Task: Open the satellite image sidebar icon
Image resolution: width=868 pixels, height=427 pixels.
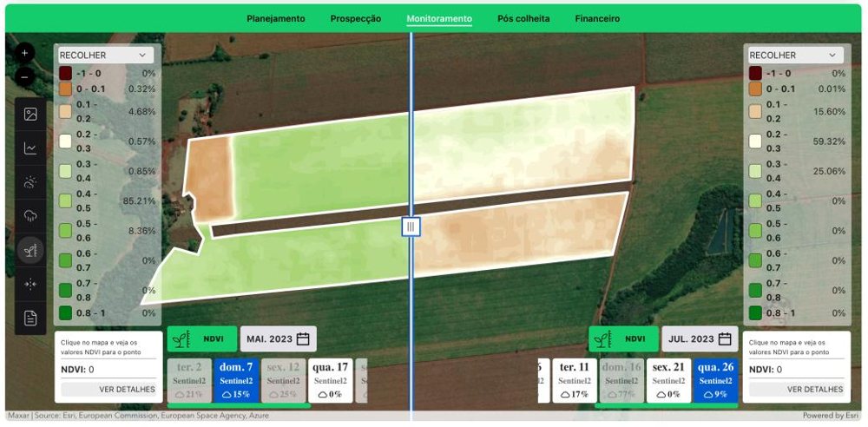Action: click(x=30, y=114)
